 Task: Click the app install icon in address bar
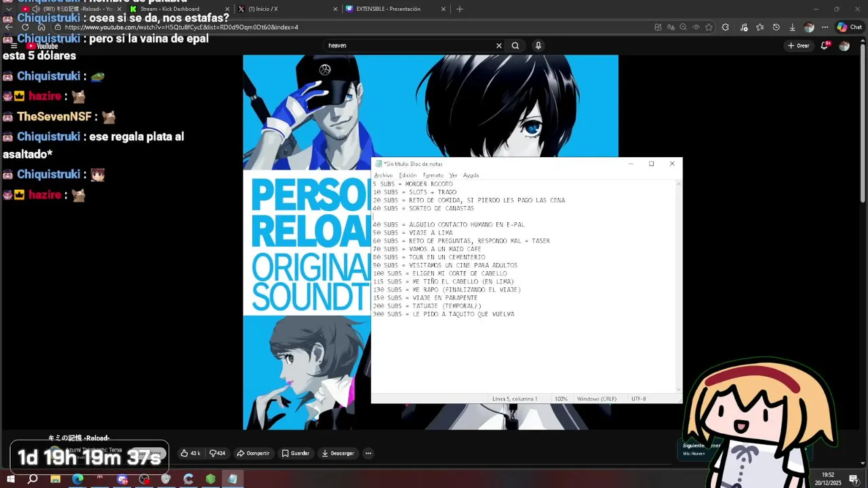[658, 27]
